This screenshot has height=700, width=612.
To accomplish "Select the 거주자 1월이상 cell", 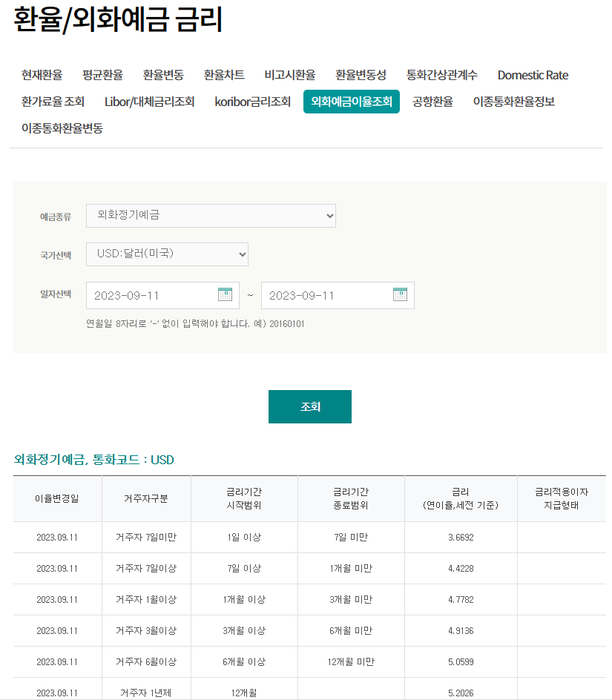I will coord(146,600).
